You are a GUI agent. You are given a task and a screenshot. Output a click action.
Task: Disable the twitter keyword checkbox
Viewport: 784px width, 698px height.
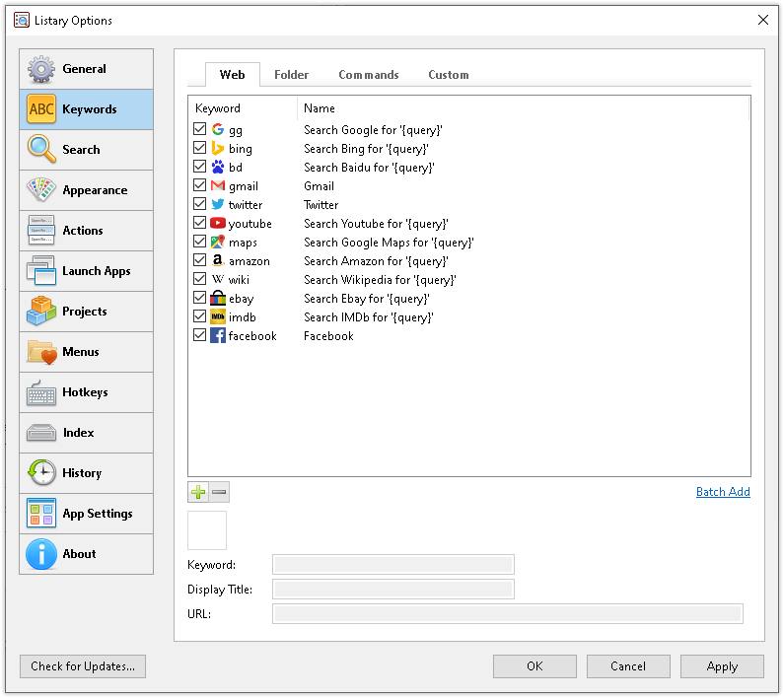pos(200,205)
